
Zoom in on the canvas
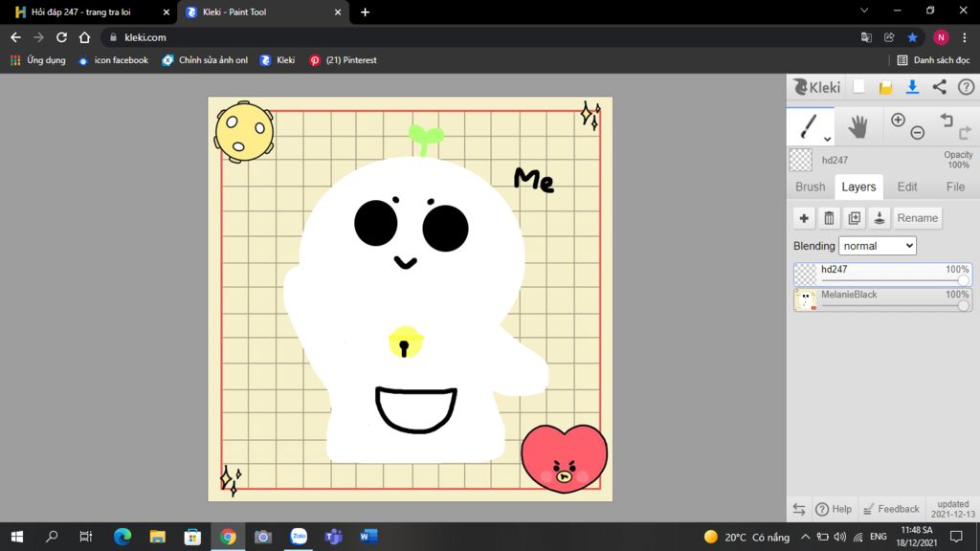pyautogui.click(x=898, y=120)
